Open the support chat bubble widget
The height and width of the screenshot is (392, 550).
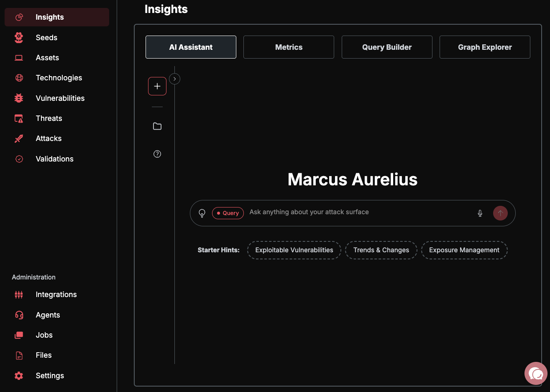tap(536, 373)
